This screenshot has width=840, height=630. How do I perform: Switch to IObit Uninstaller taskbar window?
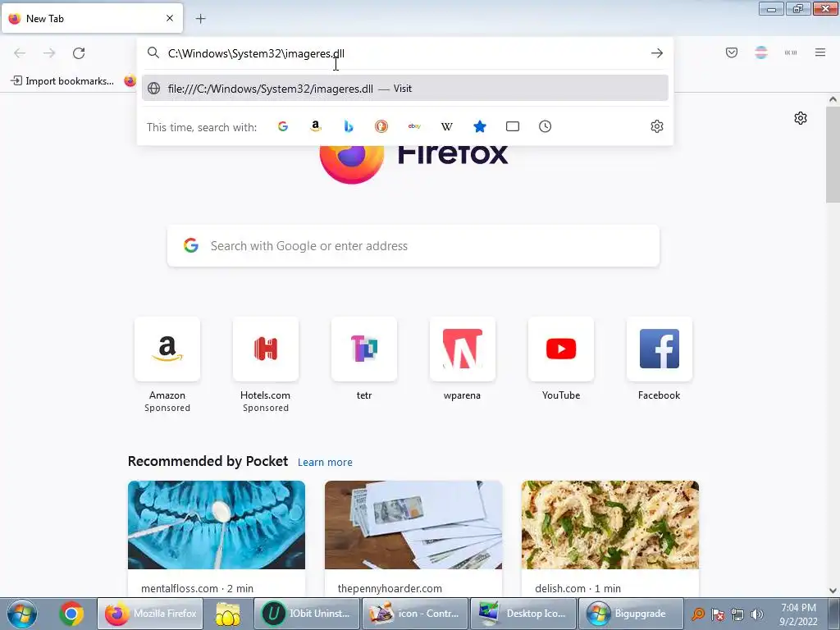click(x=307, y=614)
